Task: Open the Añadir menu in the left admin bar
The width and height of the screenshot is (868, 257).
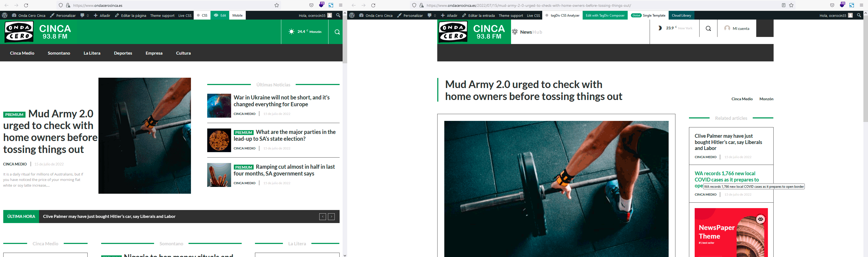Action: click(102, 15)
